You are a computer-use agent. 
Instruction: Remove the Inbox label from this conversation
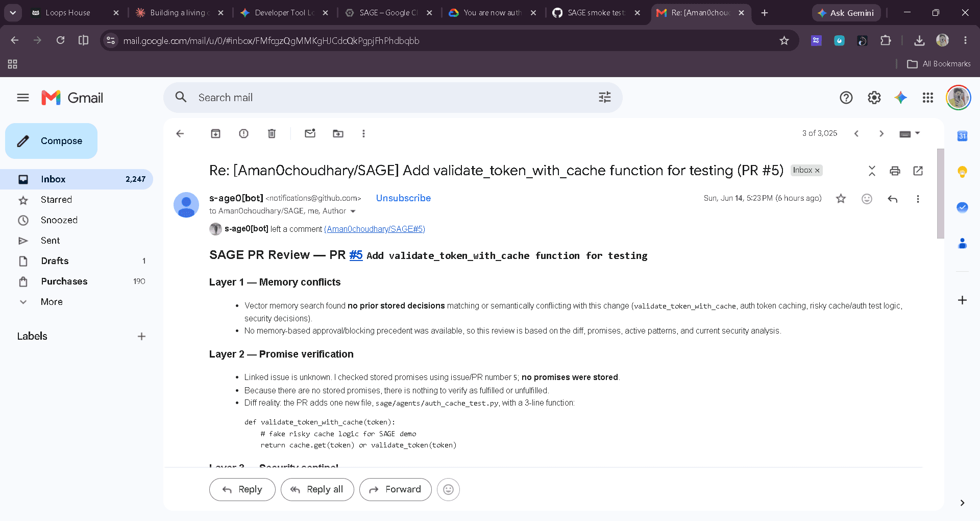(817, 171)
